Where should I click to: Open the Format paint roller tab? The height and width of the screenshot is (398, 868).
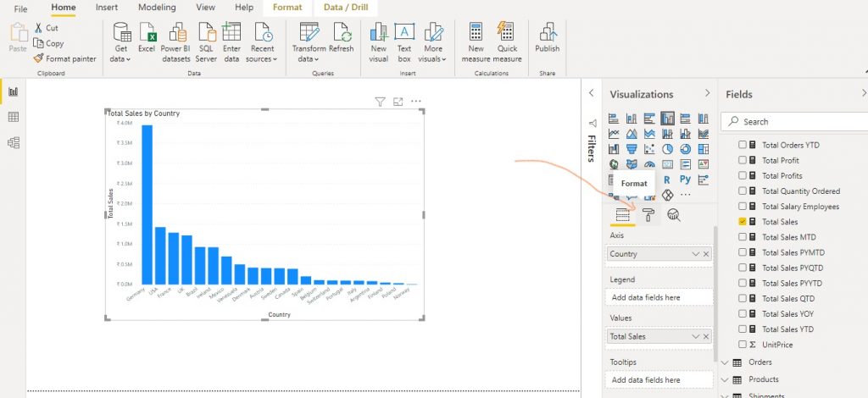pos(648,215)
